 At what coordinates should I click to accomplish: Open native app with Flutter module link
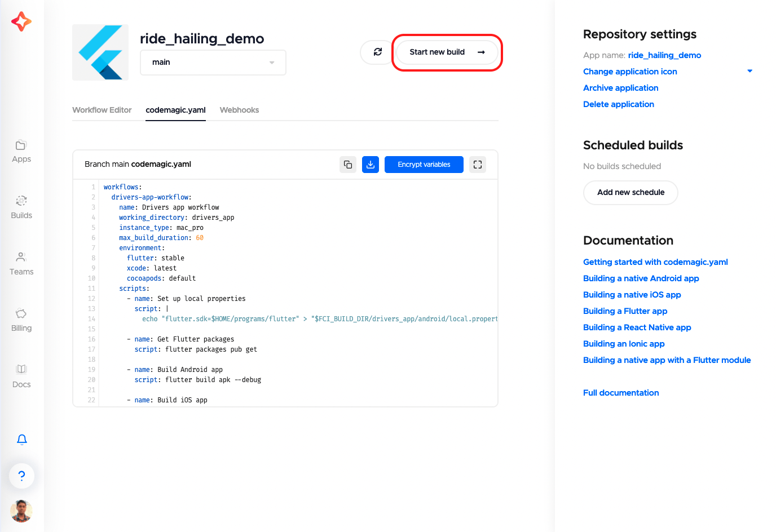tap(667, 360)
